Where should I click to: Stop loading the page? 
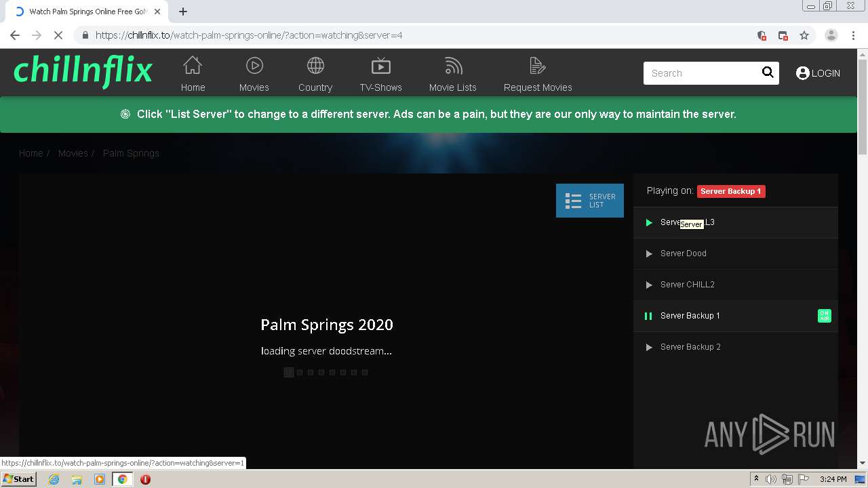tap(58, 35)
